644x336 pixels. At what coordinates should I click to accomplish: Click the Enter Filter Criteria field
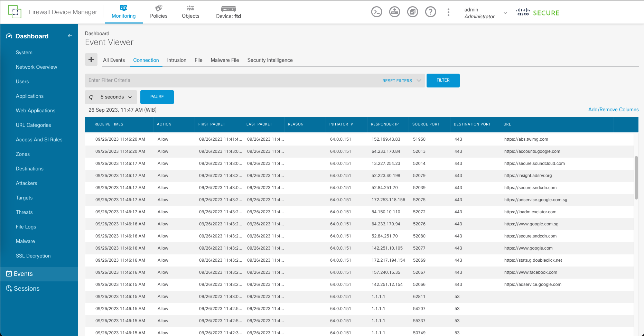click(232, 81)
